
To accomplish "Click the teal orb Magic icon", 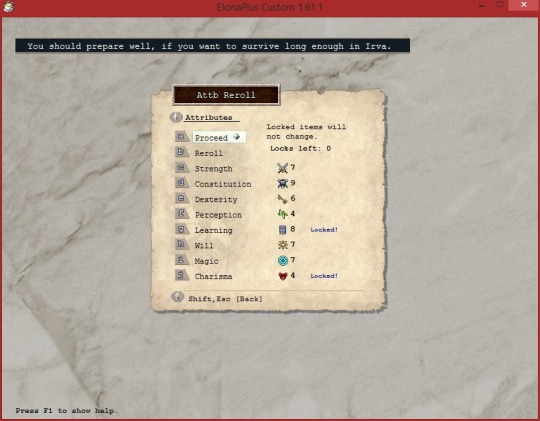I will [x=282, y=260].
